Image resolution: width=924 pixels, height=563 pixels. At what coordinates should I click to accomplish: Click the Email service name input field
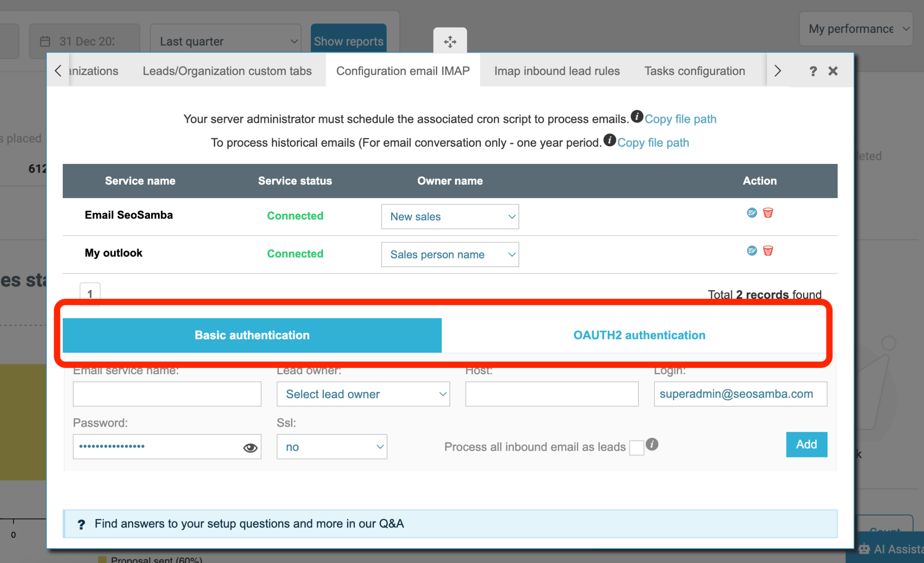click(168, 394)
